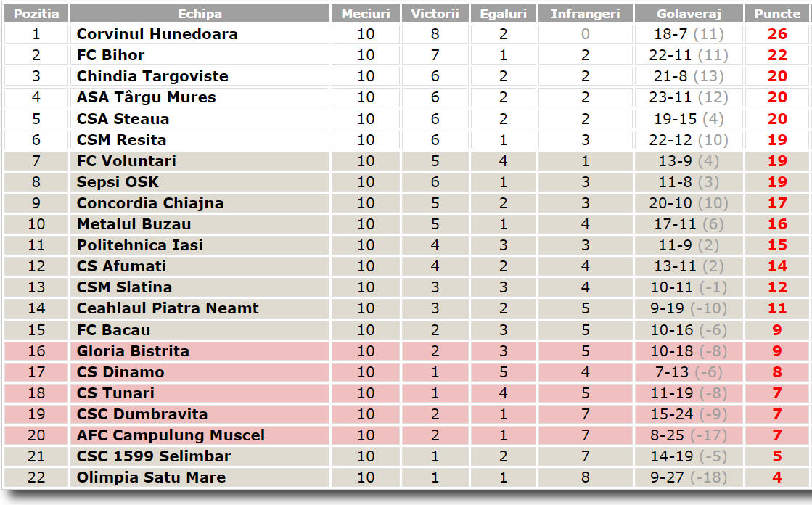Select the FC Bihor team name
This screenshot has width=812, height=505.
point(111,55)
